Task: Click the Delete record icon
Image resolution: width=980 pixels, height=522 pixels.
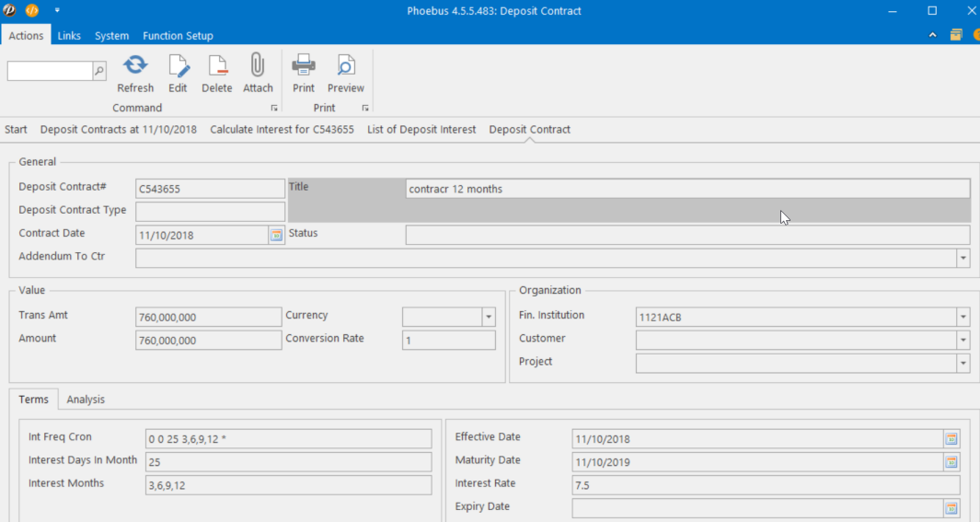Action: 217,65
